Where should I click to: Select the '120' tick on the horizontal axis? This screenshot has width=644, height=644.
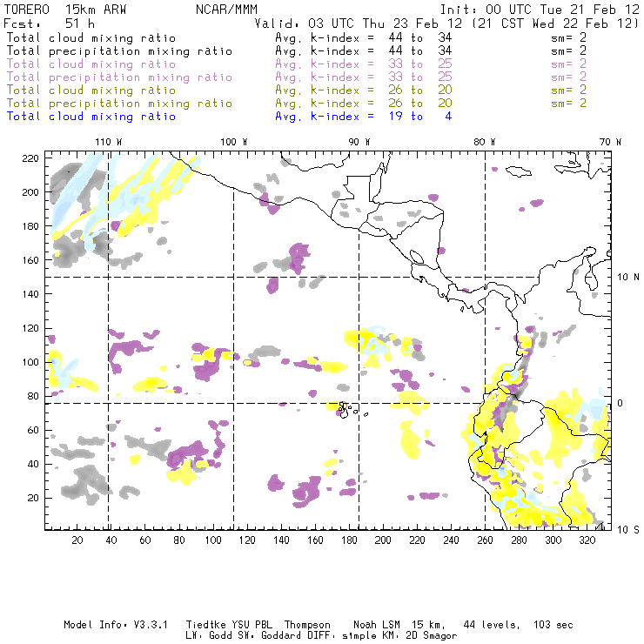click(247, 540)
